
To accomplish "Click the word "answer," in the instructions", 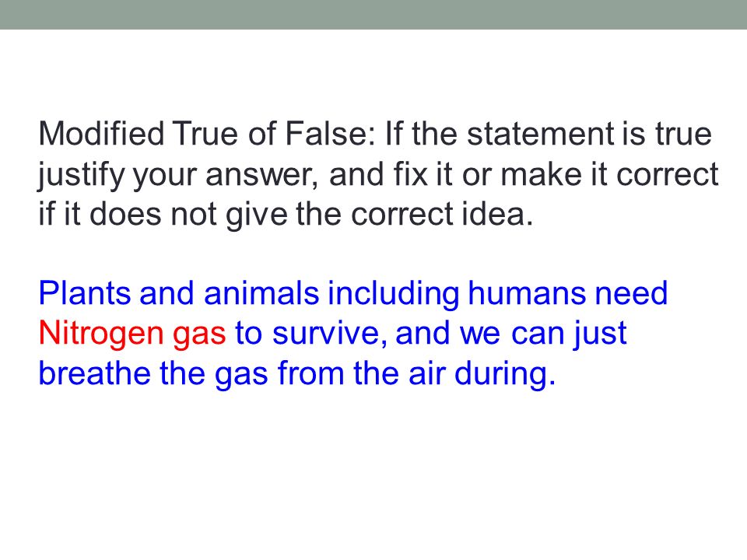I will coord(261,175).
